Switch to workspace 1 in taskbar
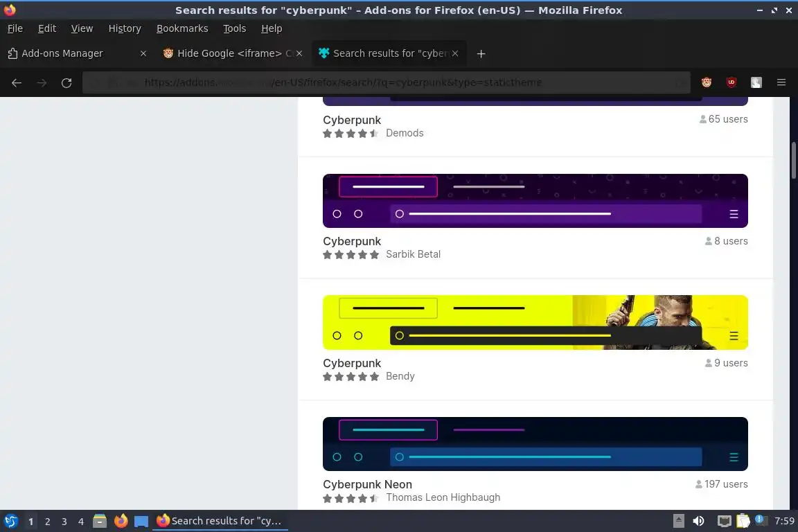The height and width of the screenshot is (532, 798). pyautogui.click(x=30, y=522)
